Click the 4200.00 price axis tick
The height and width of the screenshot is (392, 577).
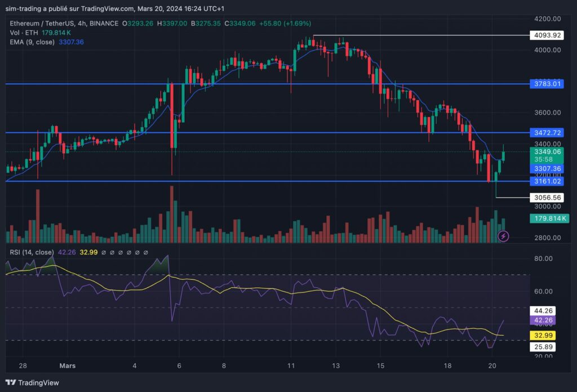(x=548, y=19)
